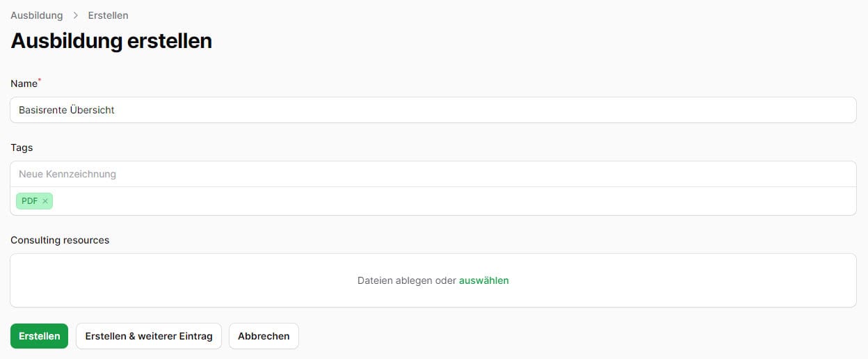Click empty space beside the PDF tag

coord(452,201)
